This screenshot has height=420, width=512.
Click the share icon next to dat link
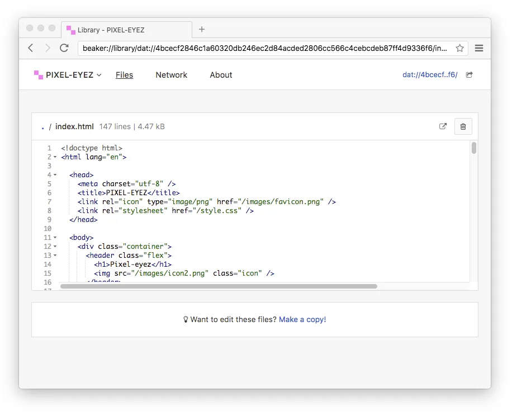click(x=470, y=75)
